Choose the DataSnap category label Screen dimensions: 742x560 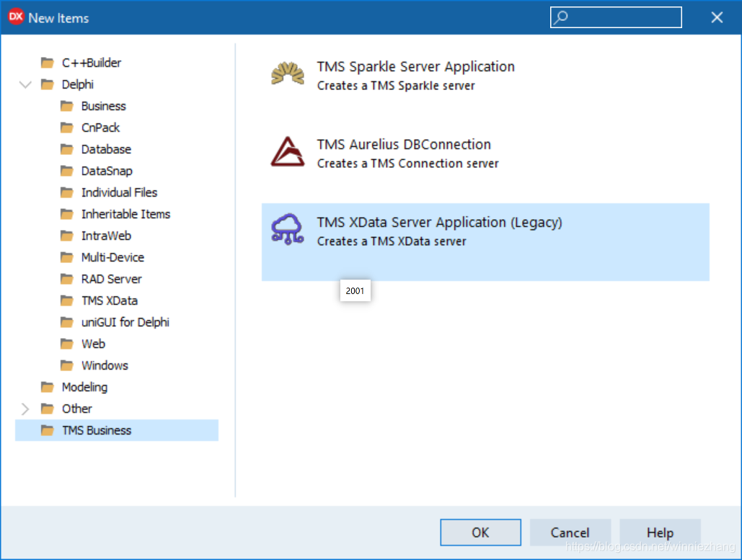(107, 172)
